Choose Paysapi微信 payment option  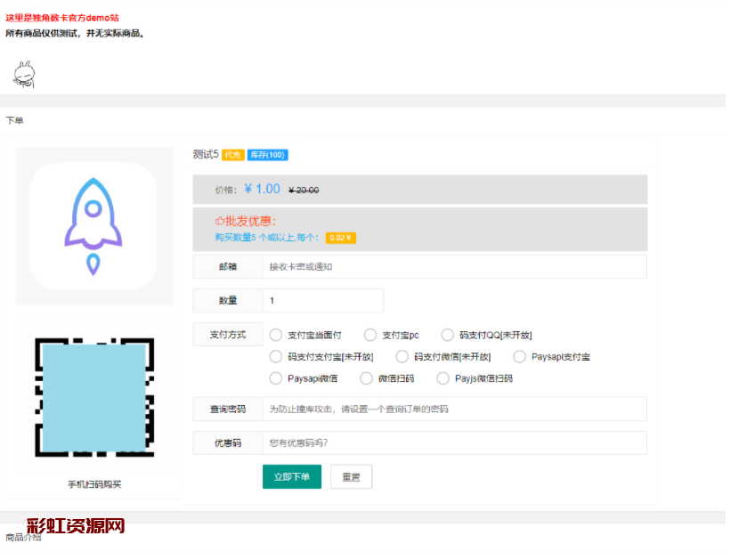277,378
